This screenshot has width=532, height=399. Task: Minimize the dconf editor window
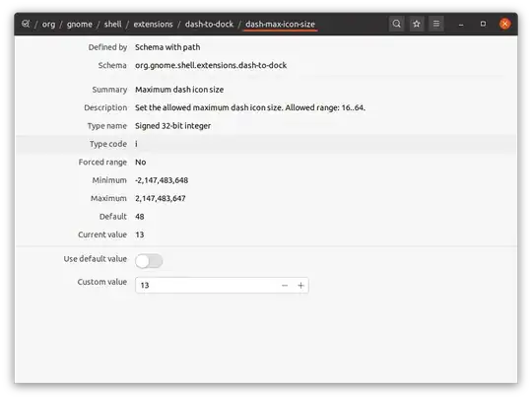[x=461, y=24]
